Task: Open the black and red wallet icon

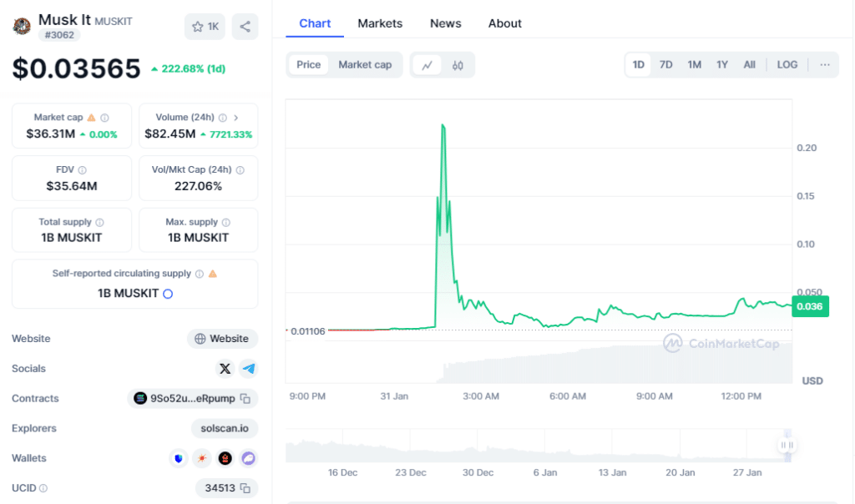Action: click(225, 458)
